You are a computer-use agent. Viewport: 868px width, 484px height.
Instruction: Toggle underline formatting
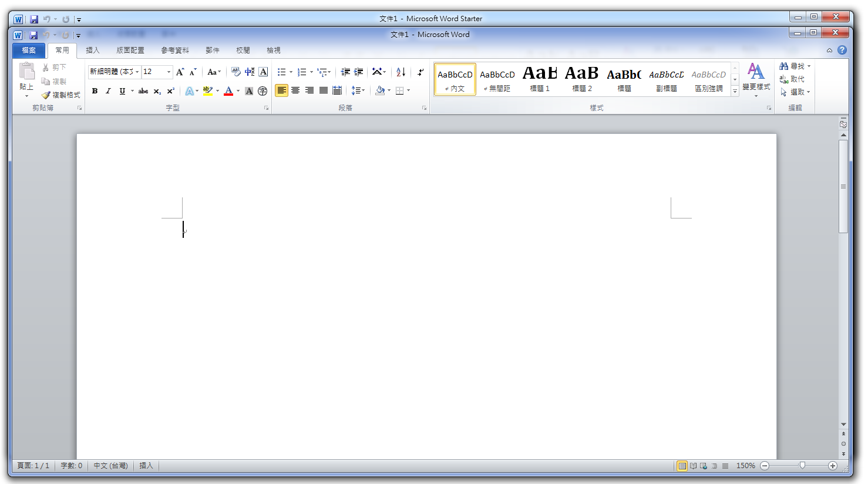tap(122, 91)
